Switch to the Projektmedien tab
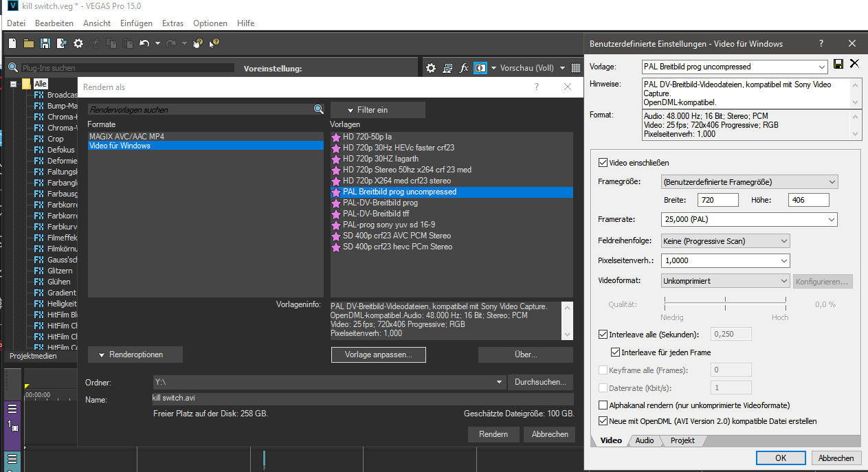Viewport: 868px width, 472px height. pos(33,356)
